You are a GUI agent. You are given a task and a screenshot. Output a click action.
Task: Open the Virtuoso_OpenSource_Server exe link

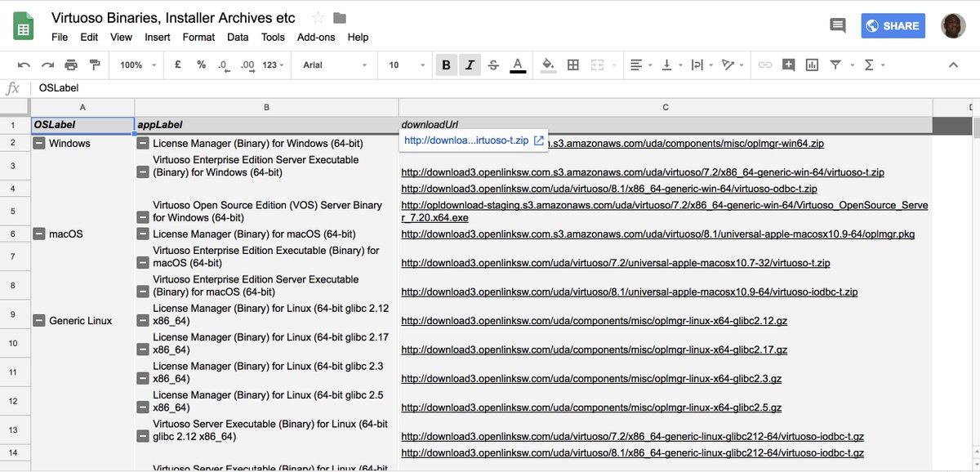coord(665,212)
